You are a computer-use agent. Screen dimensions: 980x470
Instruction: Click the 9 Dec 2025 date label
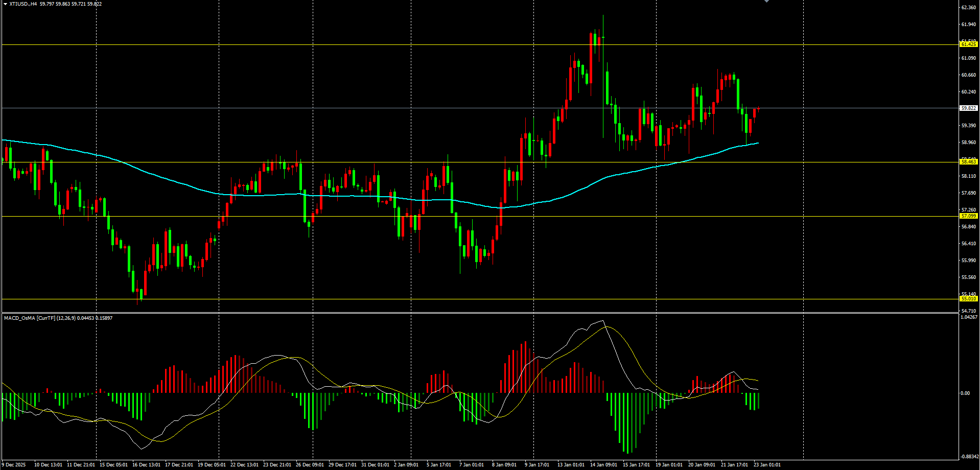point(13,465)
